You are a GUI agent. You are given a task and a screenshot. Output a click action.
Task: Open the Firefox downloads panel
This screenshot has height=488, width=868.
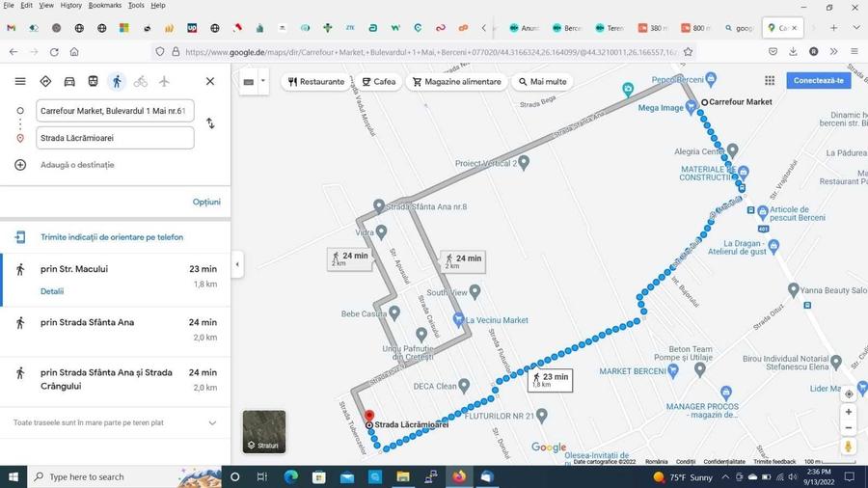coord(793,51)
